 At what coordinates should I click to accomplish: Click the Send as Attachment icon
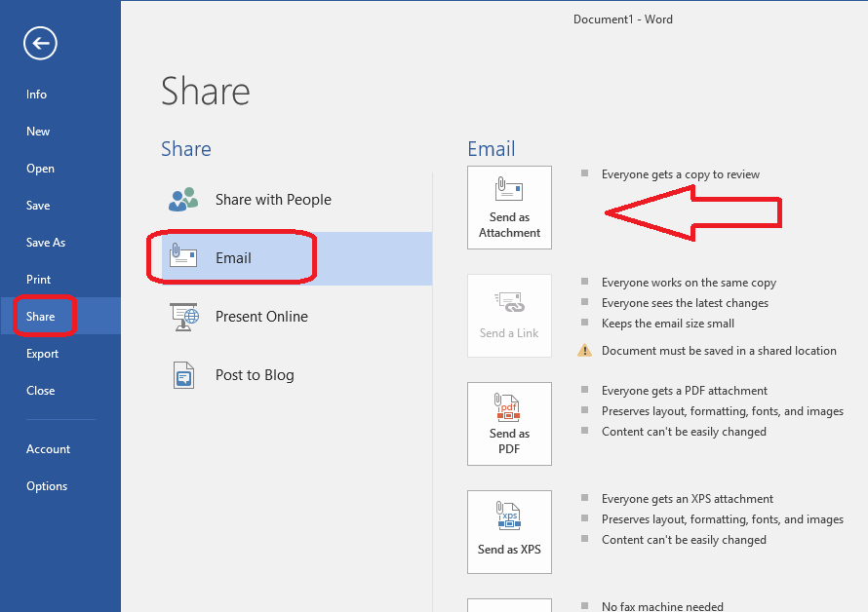[509, 200]
